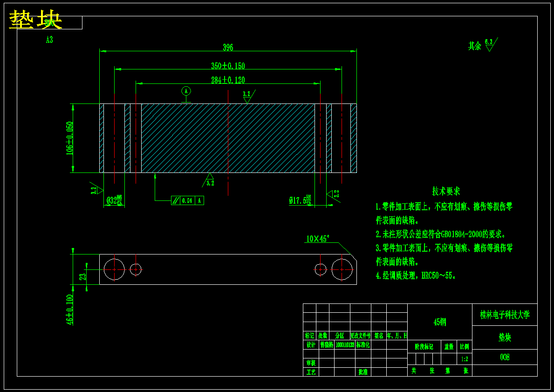
Task: Select note 4 经调质处理 HRC50~55
Action: [x=416, y=275]
